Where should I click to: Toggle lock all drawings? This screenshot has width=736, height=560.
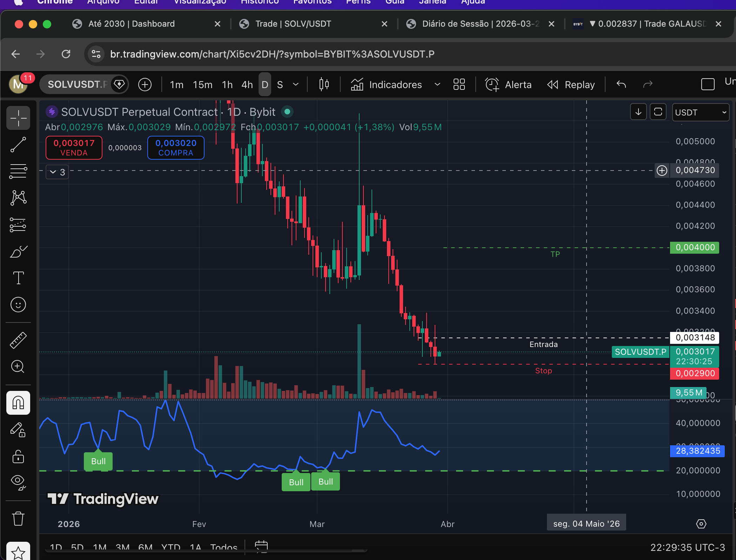(18, 457)
